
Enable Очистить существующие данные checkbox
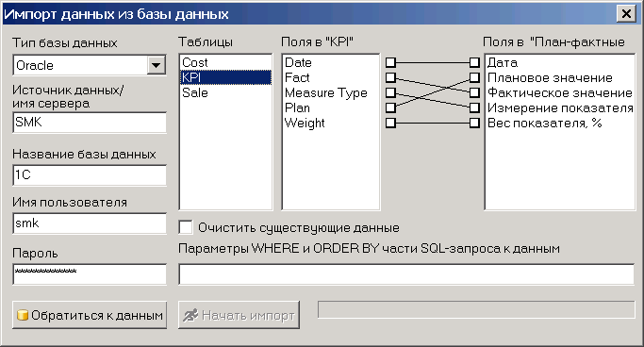pyautogui.click(x=186, y=227)
